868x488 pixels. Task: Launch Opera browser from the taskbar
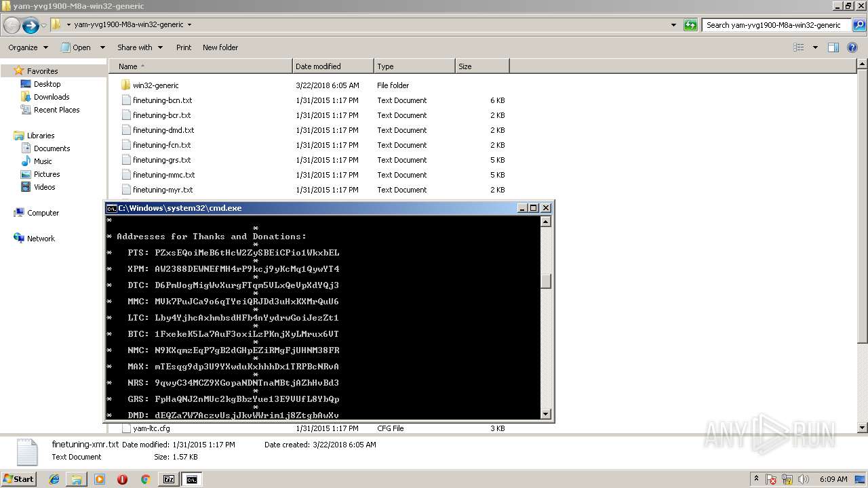[122, 479]
